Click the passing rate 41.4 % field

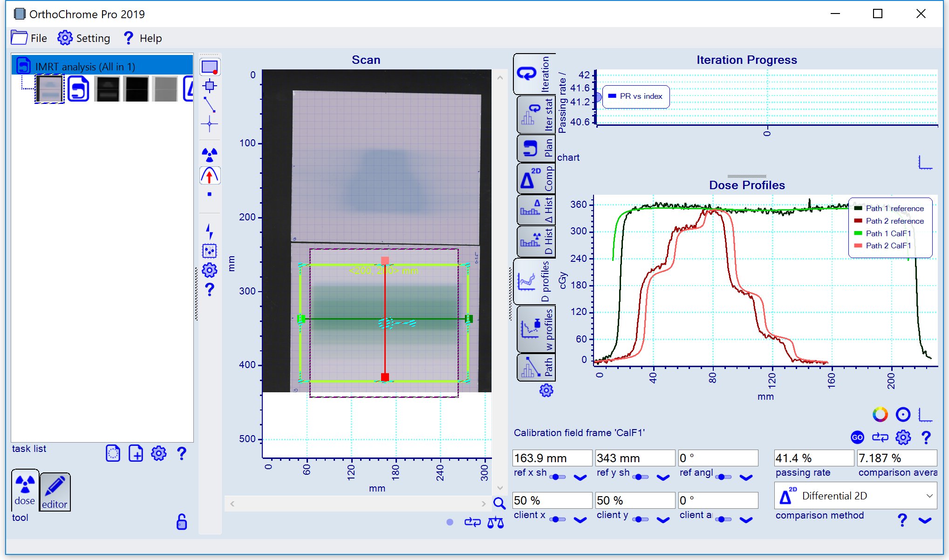pyautogui.click(x=813, y=458)
